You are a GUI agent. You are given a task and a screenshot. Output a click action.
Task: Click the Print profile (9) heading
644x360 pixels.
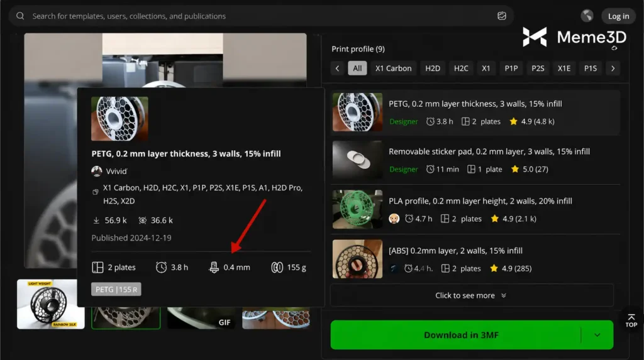pos(358,49)
